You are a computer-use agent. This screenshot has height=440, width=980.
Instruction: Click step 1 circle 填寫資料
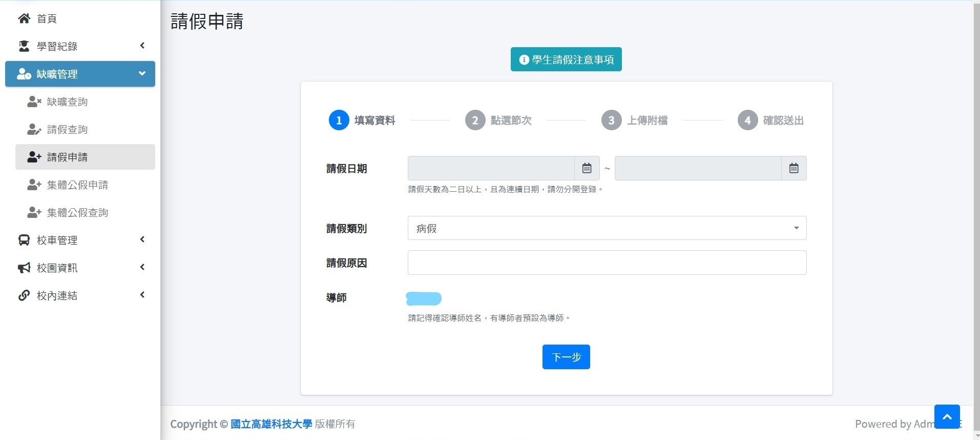pos(339,121)
